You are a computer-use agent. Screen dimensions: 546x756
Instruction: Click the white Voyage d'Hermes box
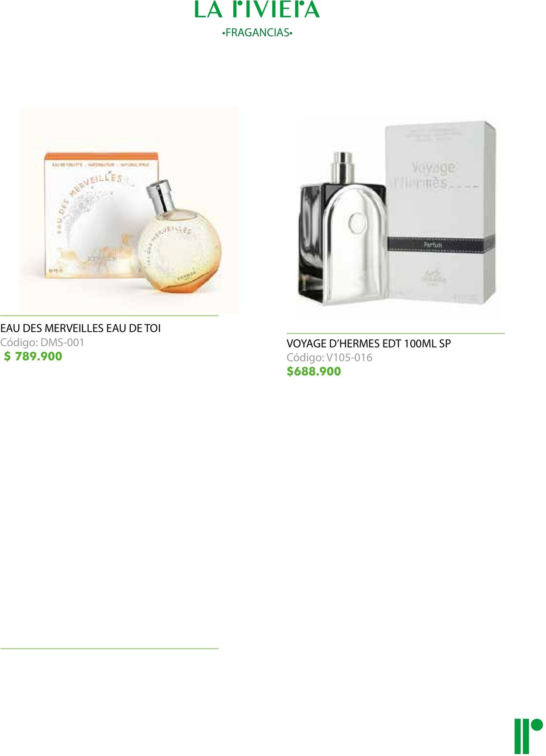coord(440,213)
